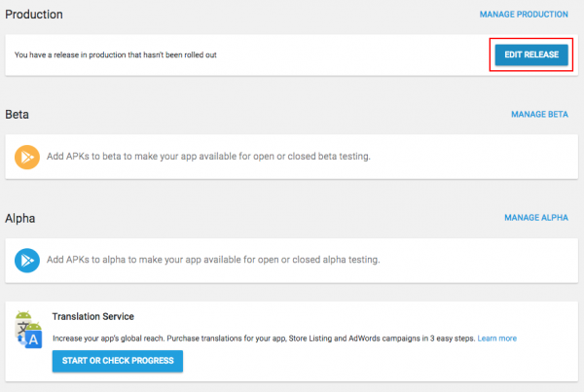
Task: Click the blue translate 'A' badge icon
Action: point(32,339)
